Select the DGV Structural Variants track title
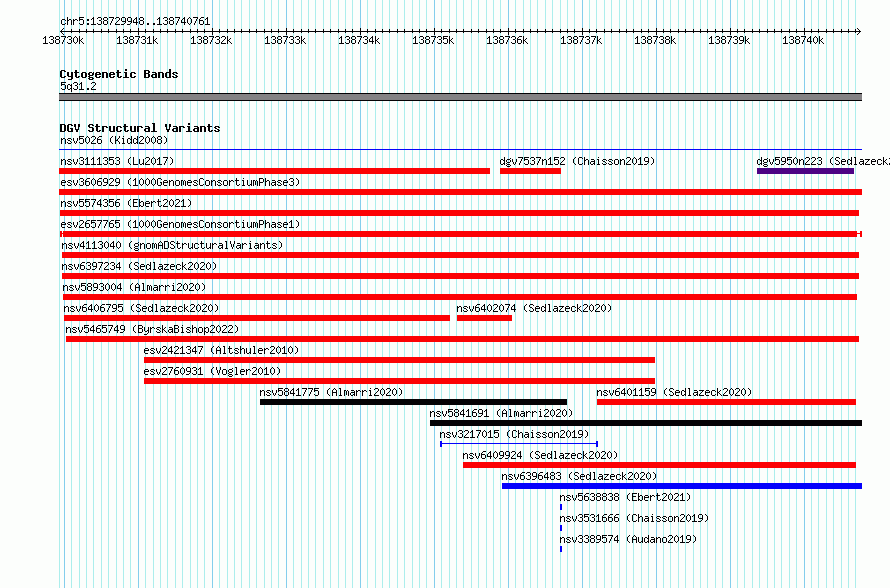Image resolution: width=890 pixels, height=588 pixels. [140, 128]
